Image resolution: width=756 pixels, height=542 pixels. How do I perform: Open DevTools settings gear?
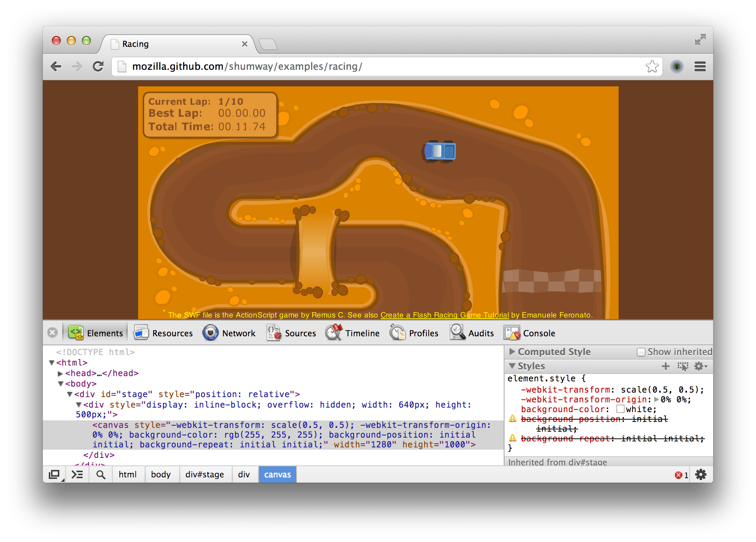point(700,475)
